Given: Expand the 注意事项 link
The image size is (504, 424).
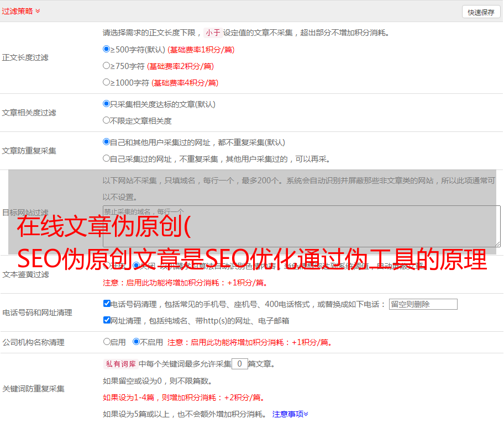Looking at the screenshot, I should point(290,414).
